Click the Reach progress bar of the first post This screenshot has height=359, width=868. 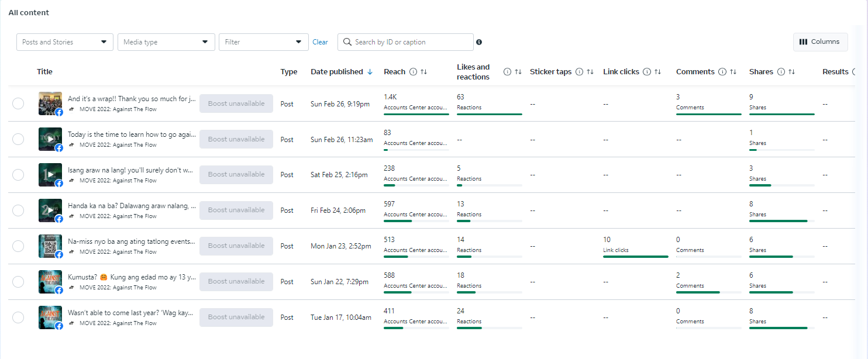(x=416, y=114)
